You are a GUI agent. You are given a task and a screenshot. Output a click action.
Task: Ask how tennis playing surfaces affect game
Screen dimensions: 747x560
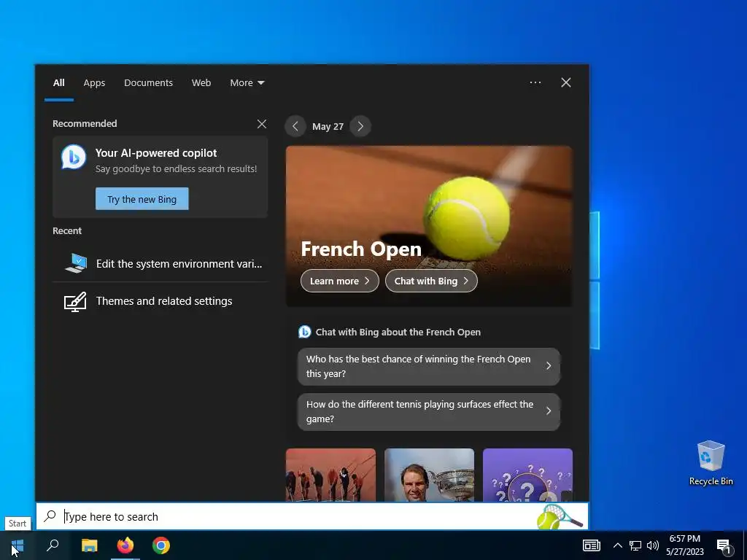pos(429,411)
